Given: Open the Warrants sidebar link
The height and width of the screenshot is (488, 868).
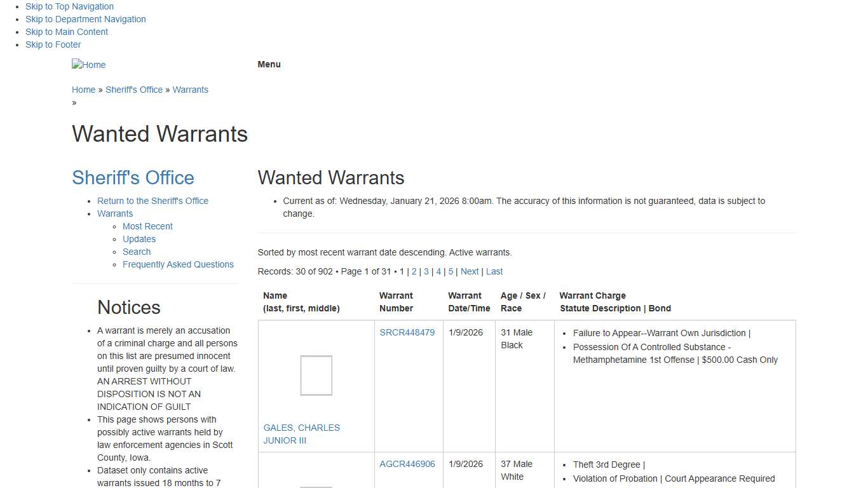Looking at the screenshot, I should 115,213.
